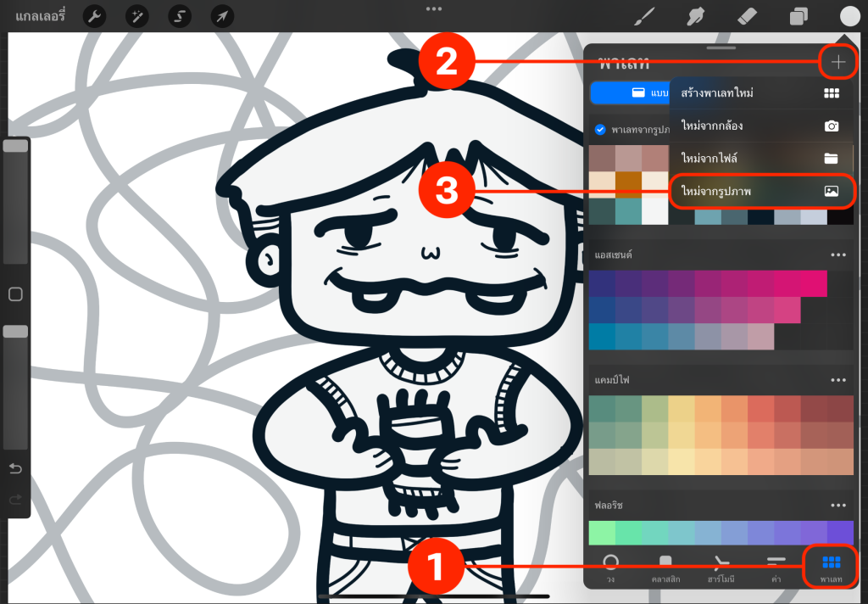Viewport: 868px width, 604px height.
Task: Tap the undo arrow on left sidebar
Action: point(15,469)
